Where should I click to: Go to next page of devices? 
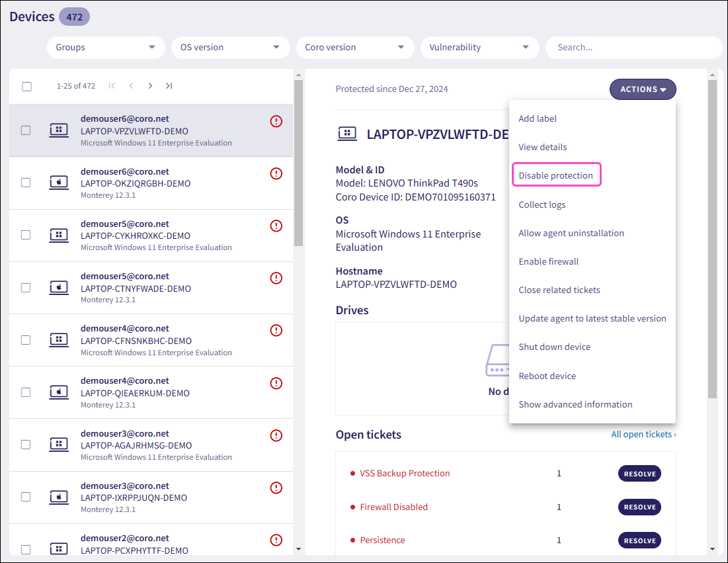(150, 86)
